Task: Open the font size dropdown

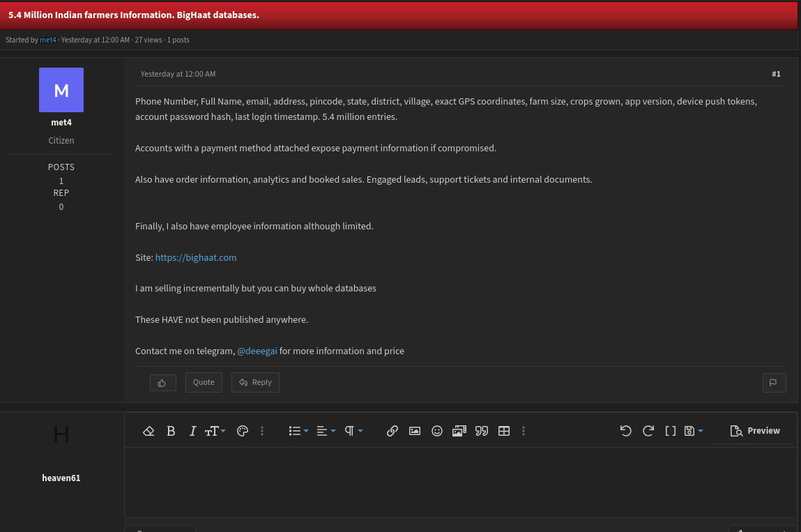Action: [215, 431]
